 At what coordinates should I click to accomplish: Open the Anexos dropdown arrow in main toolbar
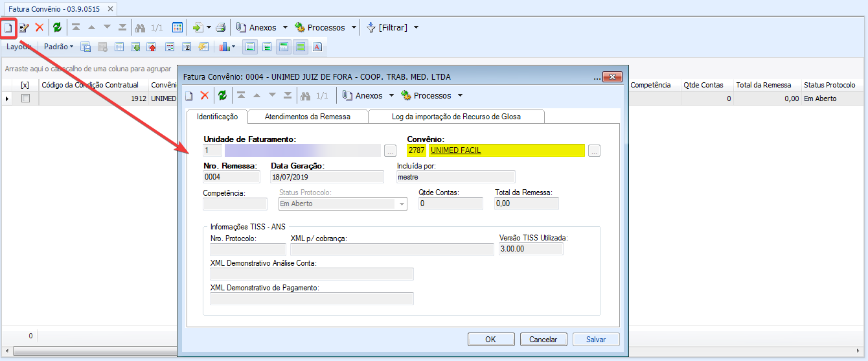pyautogui.click(x=284, y=28)
